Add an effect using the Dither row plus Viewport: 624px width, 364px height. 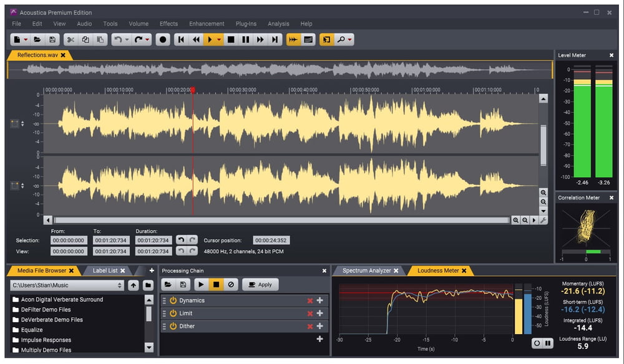coord(319,326)
